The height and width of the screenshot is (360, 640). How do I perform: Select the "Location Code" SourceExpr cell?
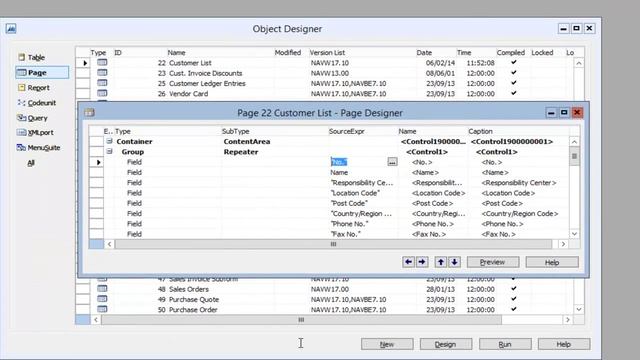pos(363,193)
